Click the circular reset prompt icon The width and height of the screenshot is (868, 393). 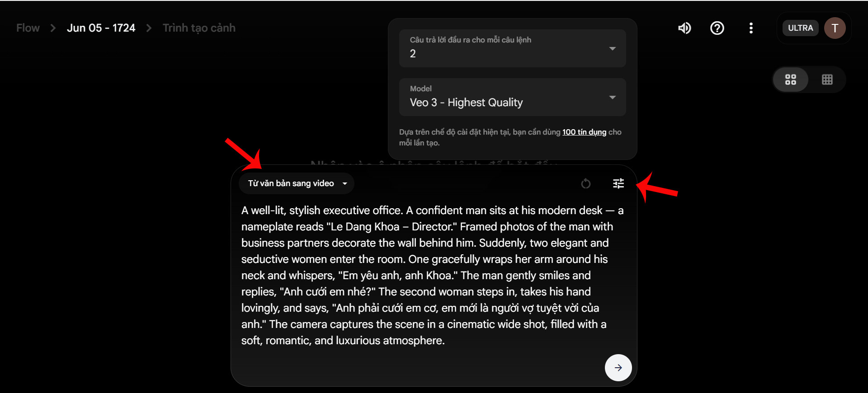(x=585, y=183)
